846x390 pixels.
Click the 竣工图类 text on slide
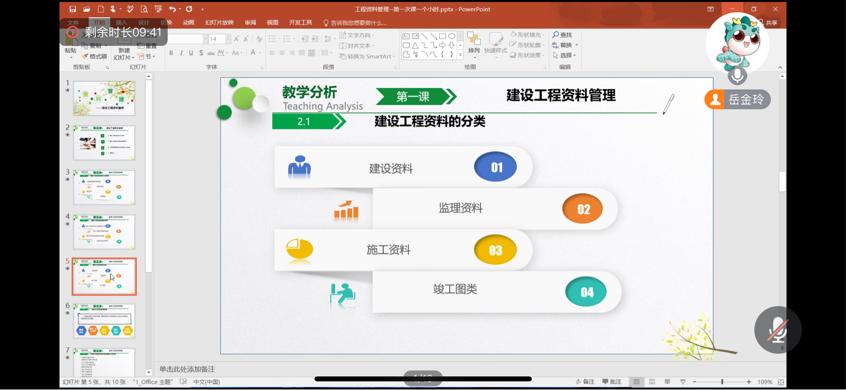coord(455,289)
